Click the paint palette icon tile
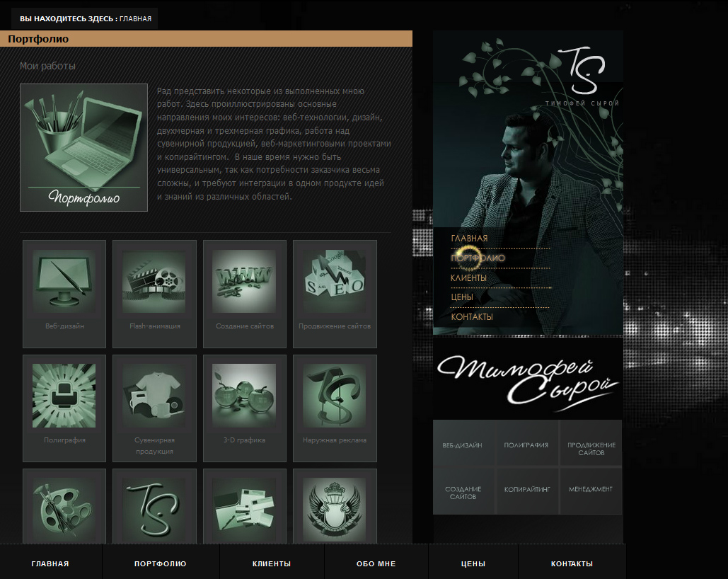The image size is (728, 579). [x=64, y=510]
